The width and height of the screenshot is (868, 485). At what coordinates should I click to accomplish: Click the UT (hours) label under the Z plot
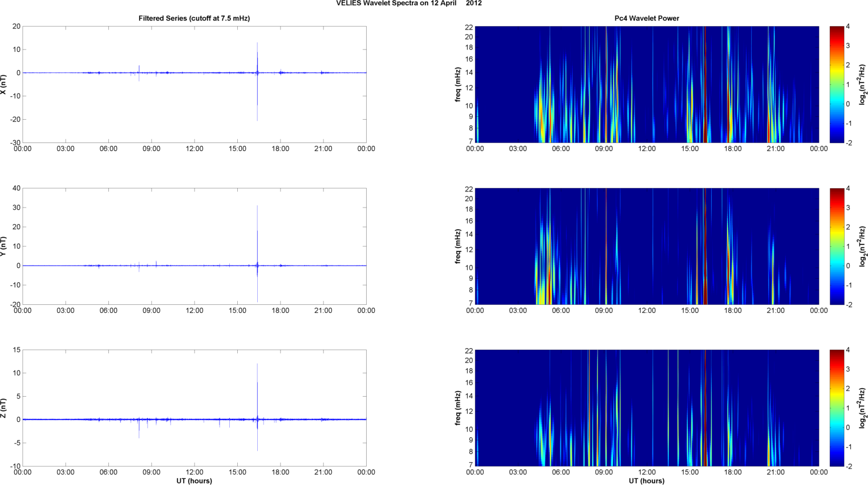point(194,480)
